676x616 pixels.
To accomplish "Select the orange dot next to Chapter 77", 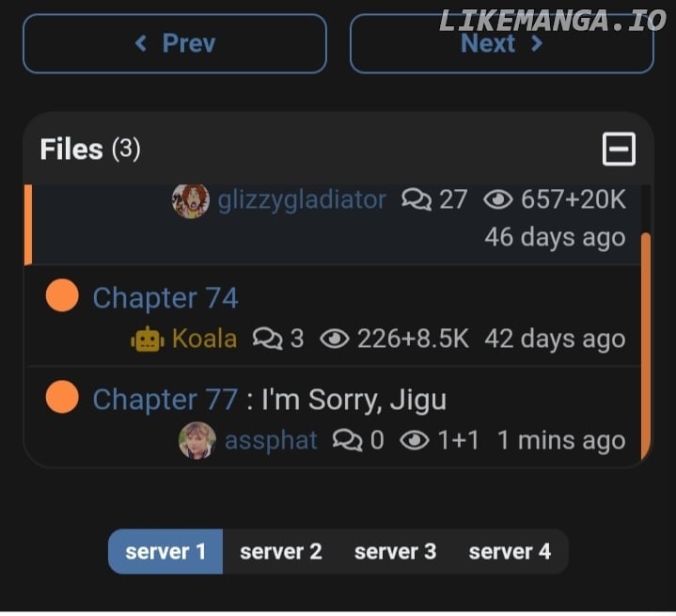I will coord(62,397).
